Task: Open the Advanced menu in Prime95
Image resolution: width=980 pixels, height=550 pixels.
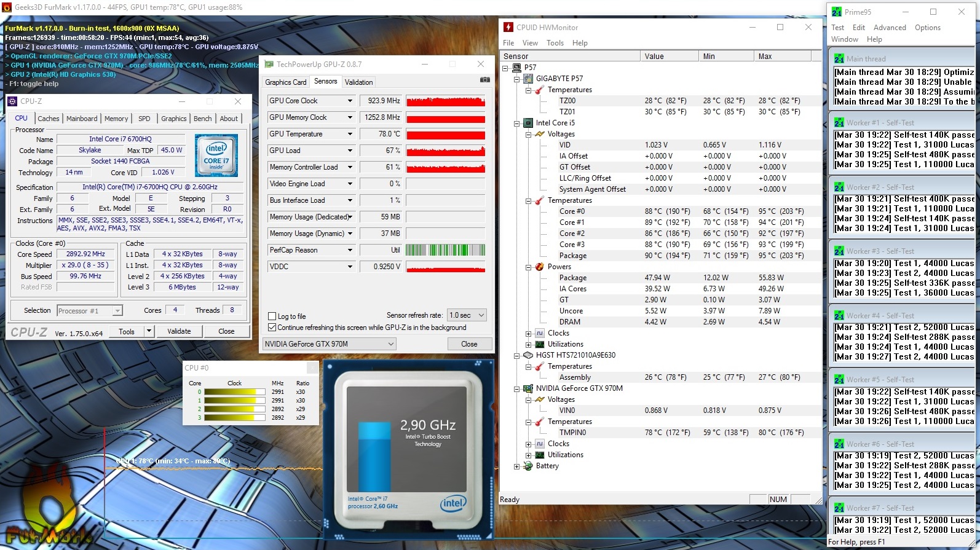Action: click(x=890, y=28)
